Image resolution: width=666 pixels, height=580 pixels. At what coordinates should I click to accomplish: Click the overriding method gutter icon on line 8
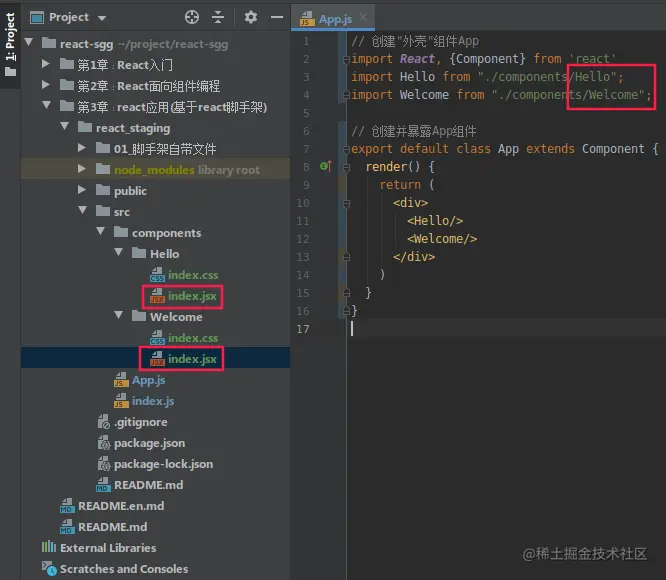click(x=325, y=166)
